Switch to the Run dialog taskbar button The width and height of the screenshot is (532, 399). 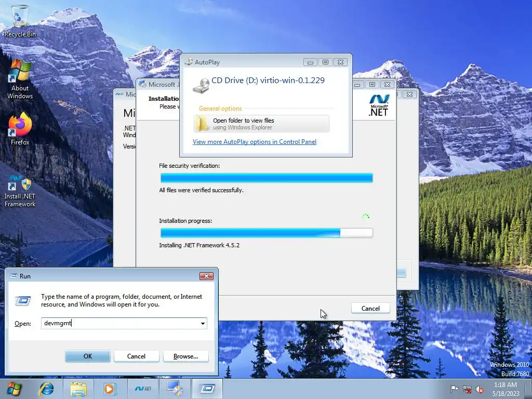[x=207, y=389]
